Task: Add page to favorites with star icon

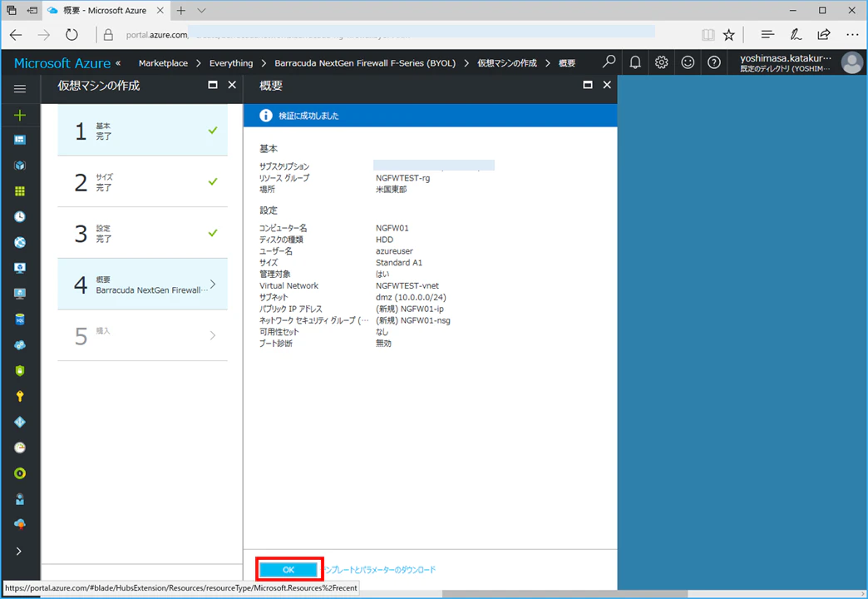Action: pos(729,35)
